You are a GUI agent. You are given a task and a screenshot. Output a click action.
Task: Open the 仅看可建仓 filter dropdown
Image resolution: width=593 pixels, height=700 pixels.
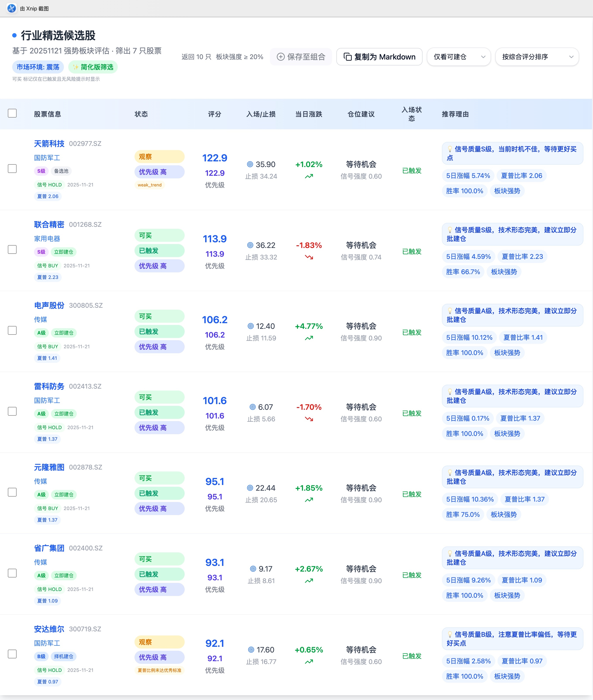coord(458,57)
